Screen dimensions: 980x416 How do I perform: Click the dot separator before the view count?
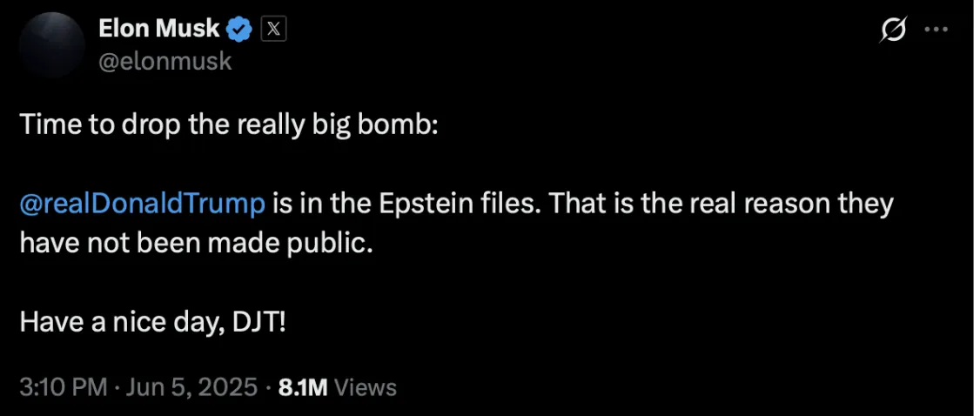tap(268, 386)
